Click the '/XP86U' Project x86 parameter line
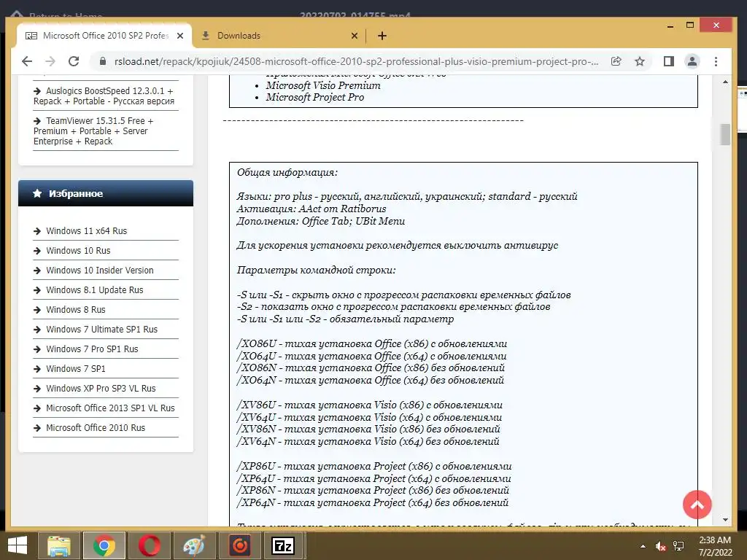 (x=374, y=466)
